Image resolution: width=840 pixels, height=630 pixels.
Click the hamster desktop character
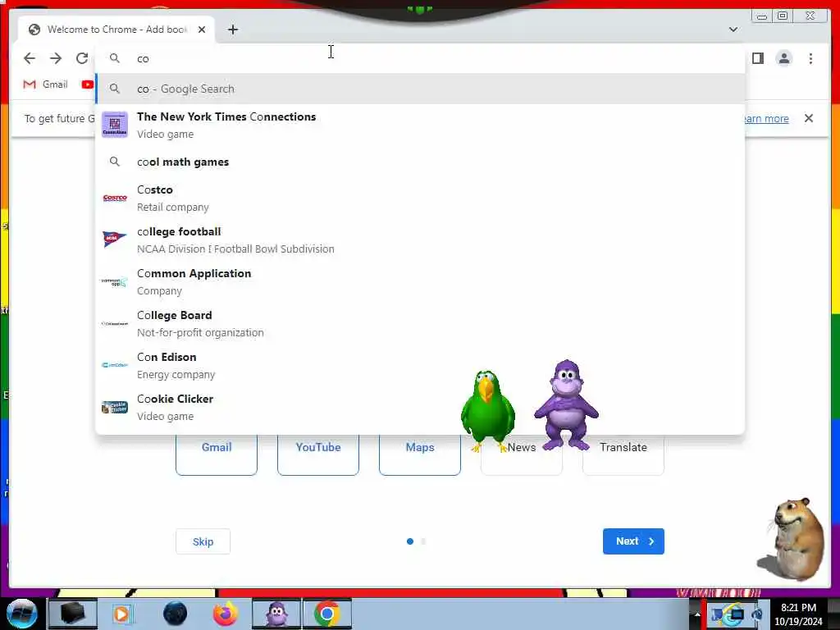[x=794, y=540]
